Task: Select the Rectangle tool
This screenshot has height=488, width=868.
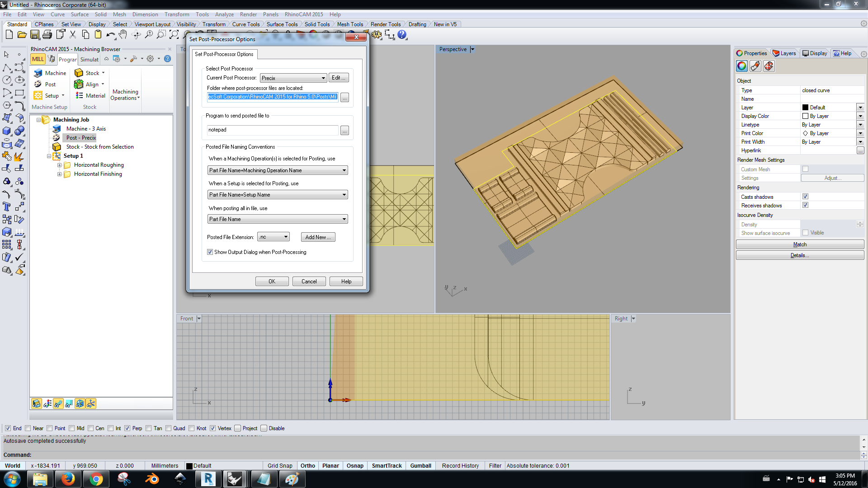Action: [19, 93]
